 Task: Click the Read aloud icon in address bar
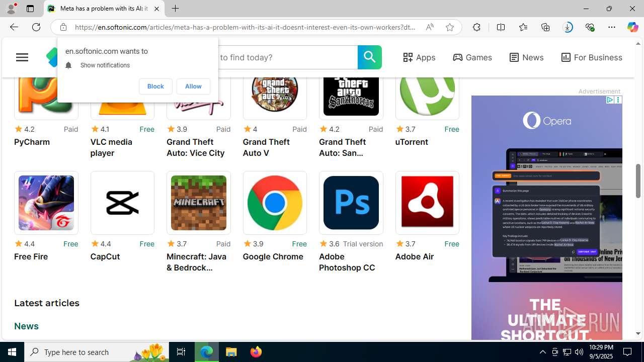click(430, 27)
